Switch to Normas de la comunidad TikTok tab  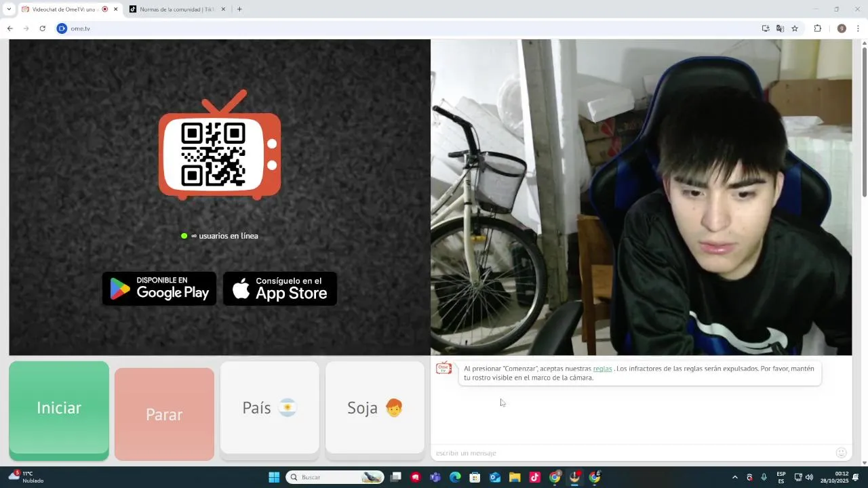[178, 9]
